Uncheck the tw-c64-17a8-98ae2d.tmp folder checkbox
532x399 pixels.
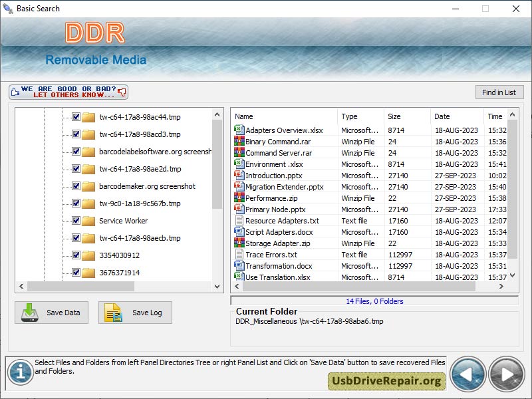coord(76,169)
